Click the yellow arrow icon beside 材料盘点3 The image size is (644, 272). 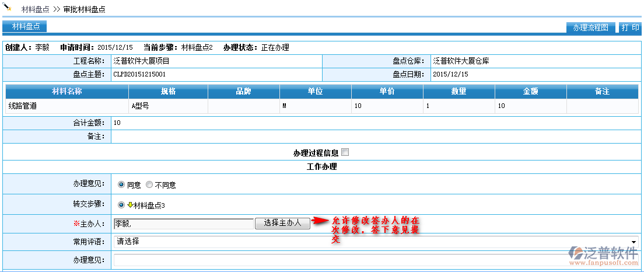[x=130, y=205]
